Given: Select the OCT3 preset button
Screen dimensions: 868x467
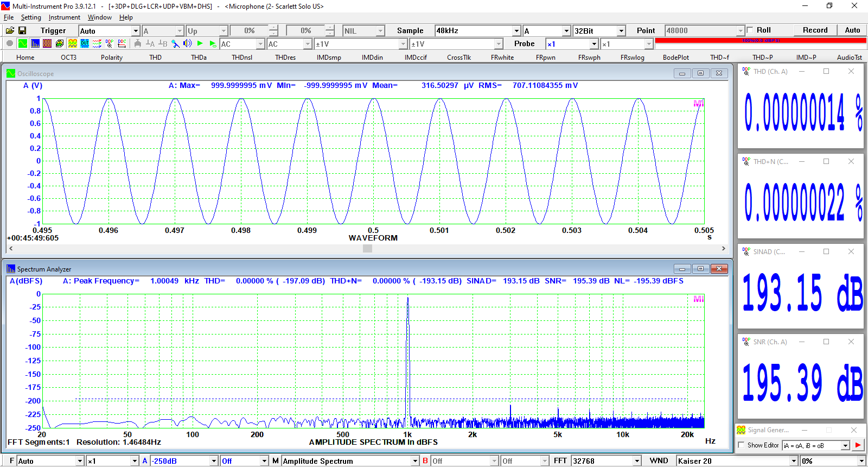Looking at the screenshot, I should (x=68, y=58).
